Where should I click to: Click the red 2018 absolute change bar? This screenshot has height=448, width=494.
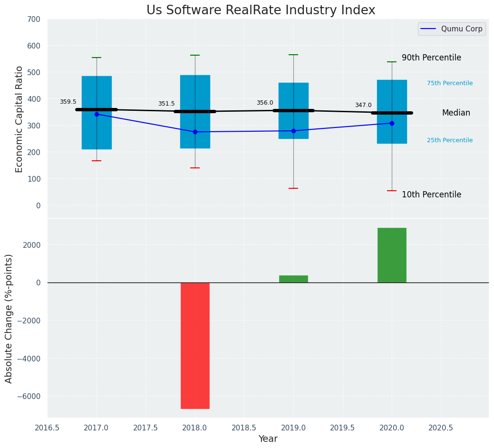coord(195,345)
